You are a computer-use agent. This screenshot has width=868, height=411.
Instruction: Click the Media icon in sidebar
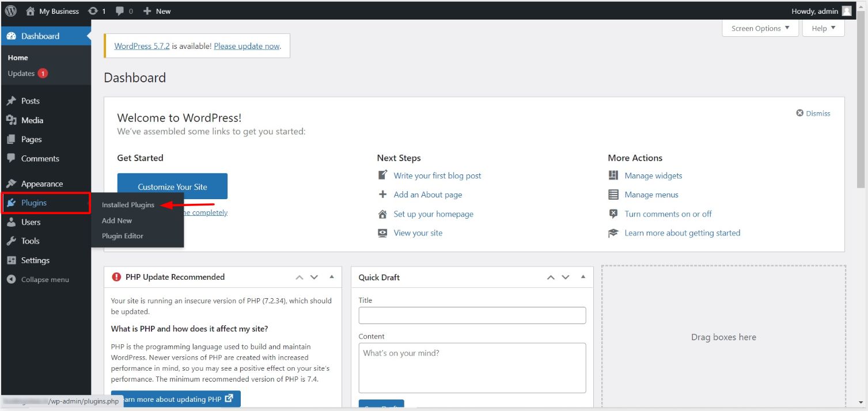(x=12, y=120)
